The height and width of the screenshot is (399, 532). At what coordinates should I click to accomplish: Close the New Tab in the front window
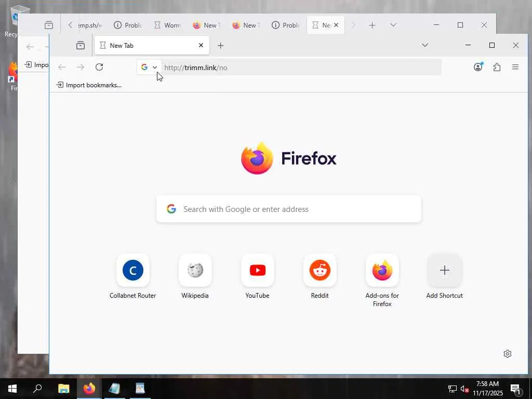click(201, 45)
